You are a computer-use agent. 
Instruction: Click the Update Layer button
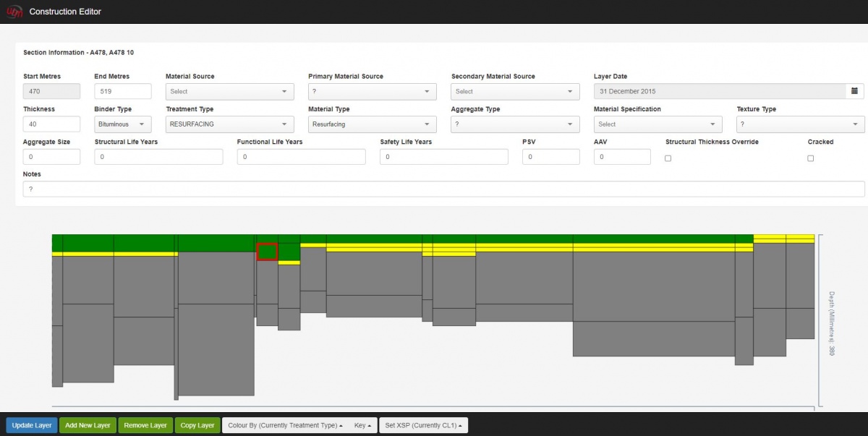32,425
